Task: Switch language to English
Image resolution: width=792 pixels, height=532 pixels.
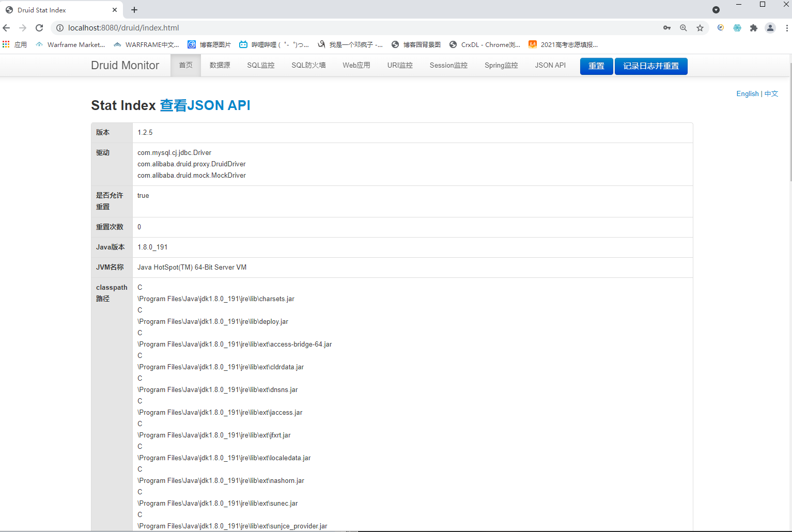Action: (748, 93)
